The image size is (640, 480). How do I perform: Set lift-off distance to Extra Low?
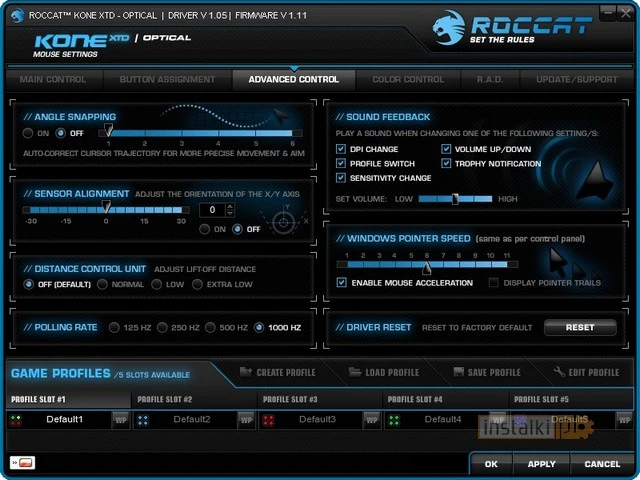[x=197, y=284]
